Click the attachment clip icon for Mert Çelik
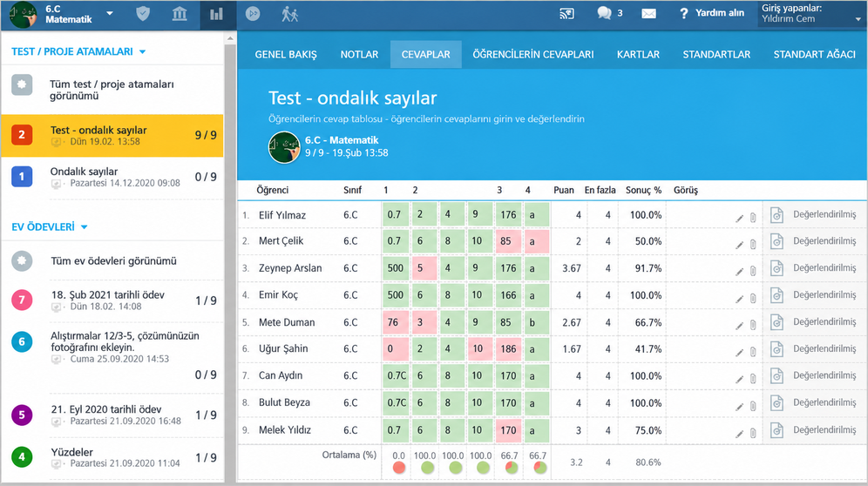Screen dimensions: 868x486 click(753, 244)
